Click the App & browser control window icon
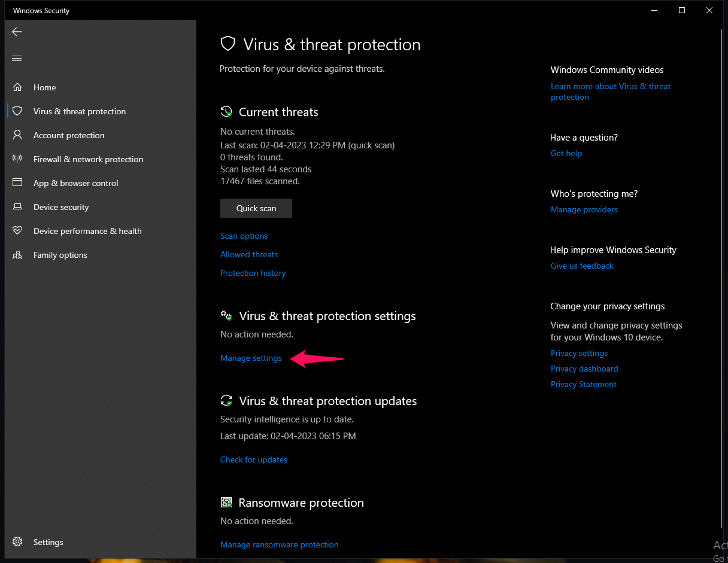The width and height of the screenshot is (728, 563). pyautogui.click(x=17, y=183)
